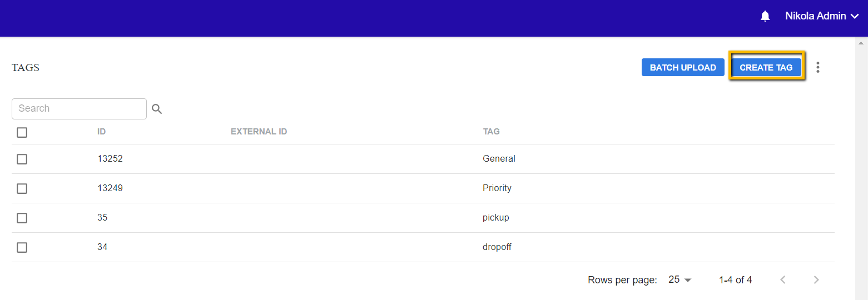Sort by the EXTERNAL ID column header
This screenshot has height=300, width=868.
[x=259, y=132]
